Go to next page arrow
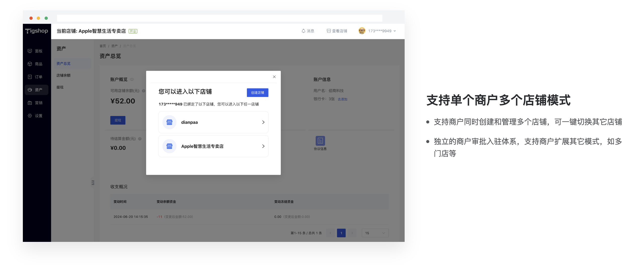644x265 pixels. point(352,233)
